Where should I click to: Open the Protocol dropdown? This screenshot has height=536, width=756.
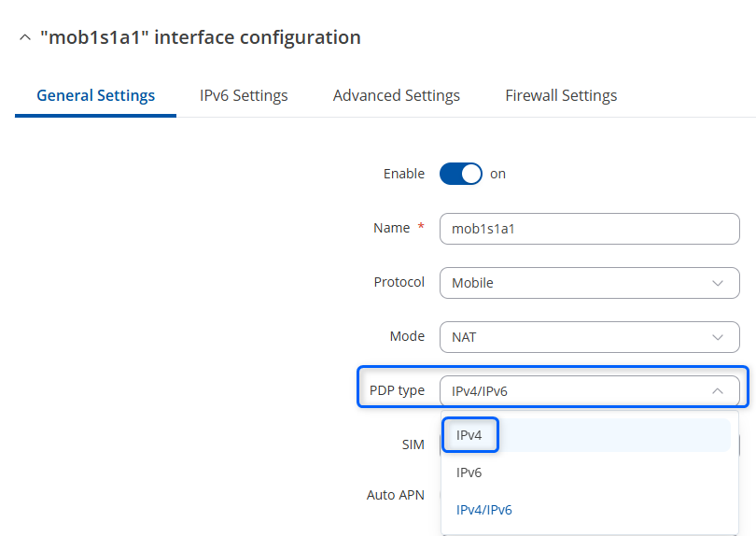pyautogui.click(x=589, y=283)
